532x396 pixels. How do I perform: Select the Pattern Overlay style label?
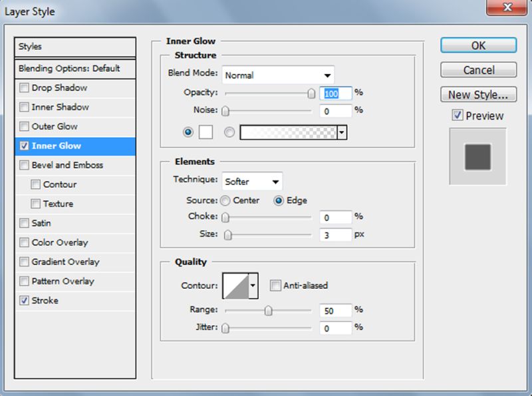coord(63,282)
